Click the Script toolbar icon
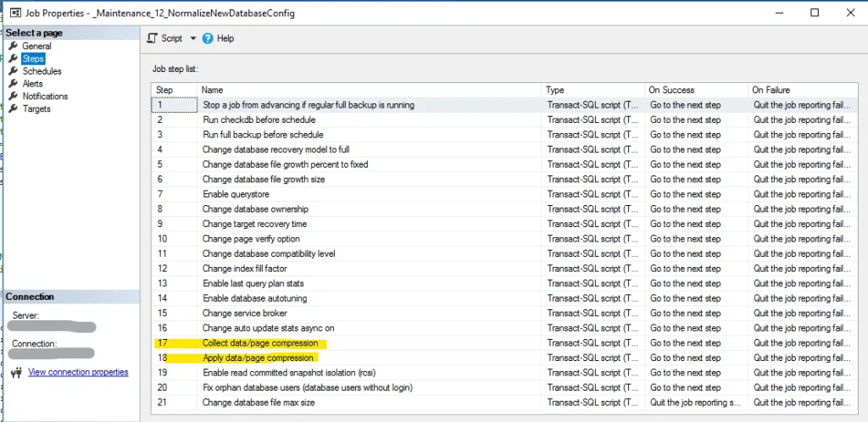This screenshot has width=868, height=422. [x=153, y=38]
